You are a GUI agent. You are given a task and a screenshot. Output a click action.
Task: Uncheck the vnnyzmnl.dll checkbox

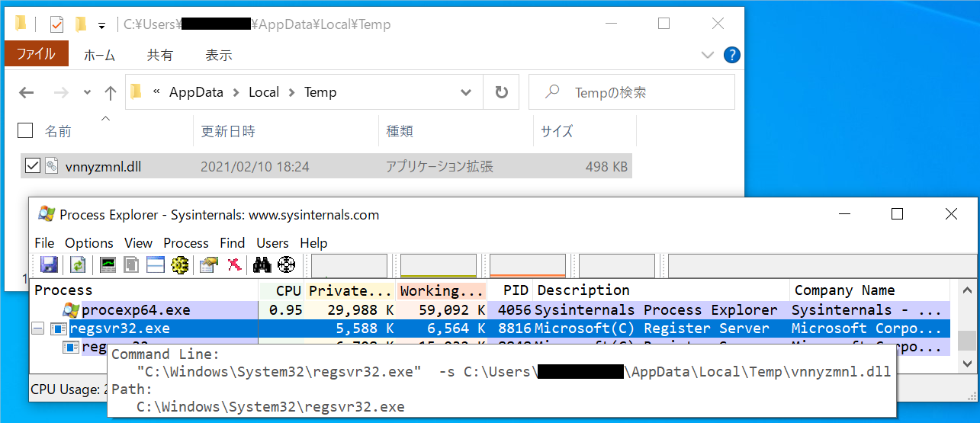coord(33,165)
